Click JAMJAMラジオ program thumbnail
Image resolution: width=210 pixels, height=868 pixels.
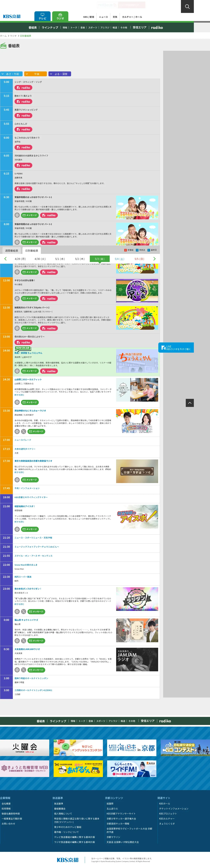click(x=137, y=660)
